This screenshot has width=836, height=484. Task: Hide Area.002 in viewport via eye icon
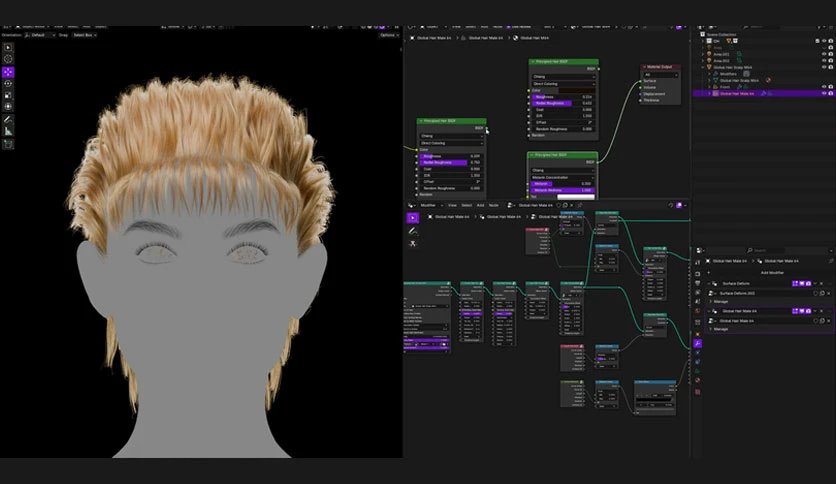[x=824, y=61]
